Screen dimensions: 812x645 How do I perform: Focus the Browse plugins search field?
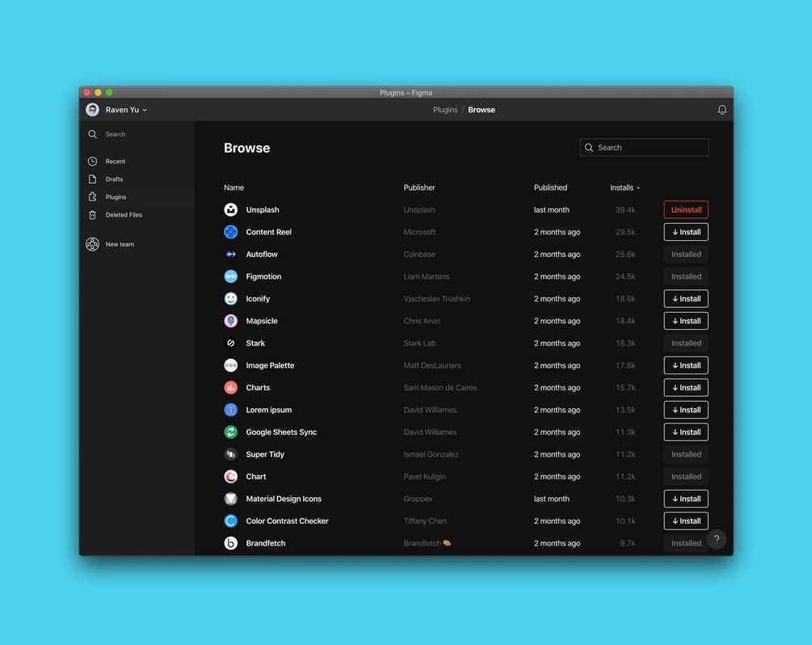coord(644,148)
